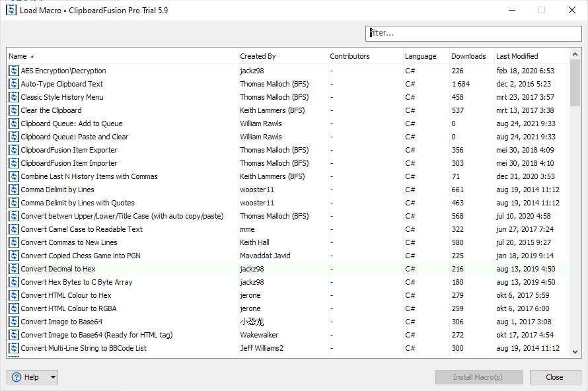Click icon beside Convert HTML Colour to RGBA
The image size is (588, 391).
coord(14,308)
